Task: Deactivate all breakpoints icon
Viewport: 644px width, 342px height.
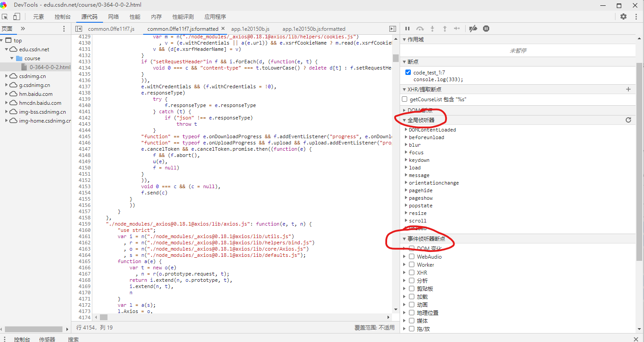Action: tap(473, 29)
